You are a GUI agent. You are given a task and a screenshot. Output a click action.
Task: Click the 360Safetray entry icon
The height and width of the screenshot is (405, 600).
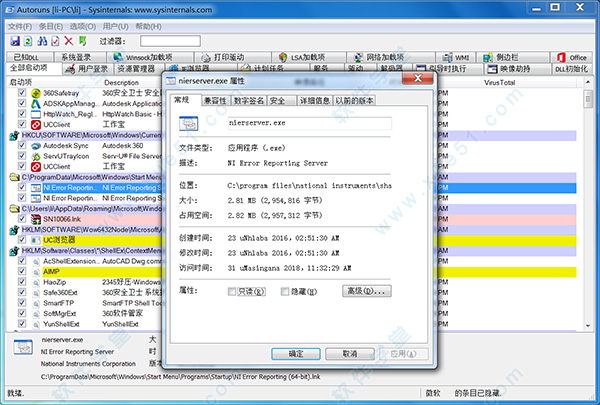click(36, 93)
